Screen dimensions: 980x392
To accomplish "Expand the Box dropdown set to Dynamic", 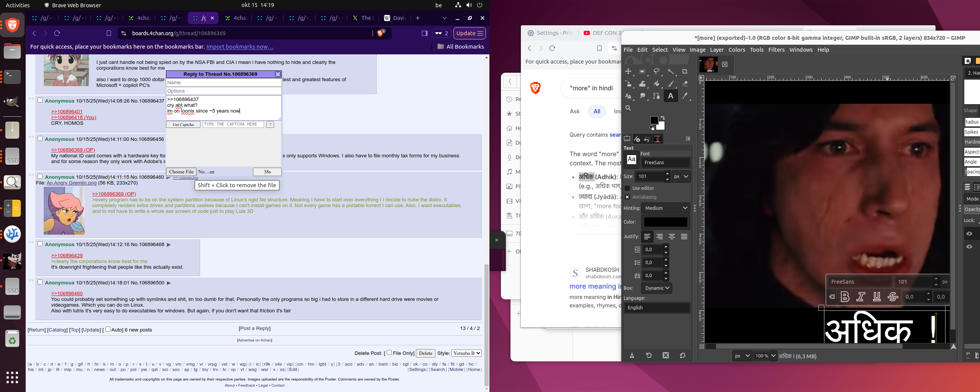I will pos(657,288).
